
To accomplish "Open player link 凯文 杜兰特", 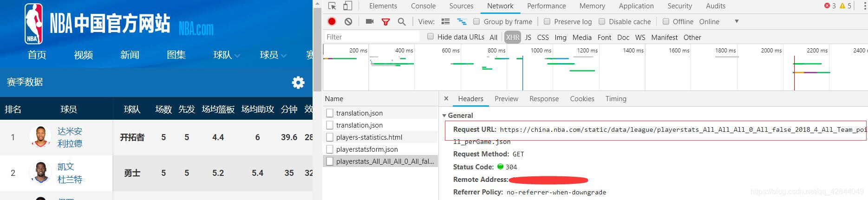I will click(70, 173).
